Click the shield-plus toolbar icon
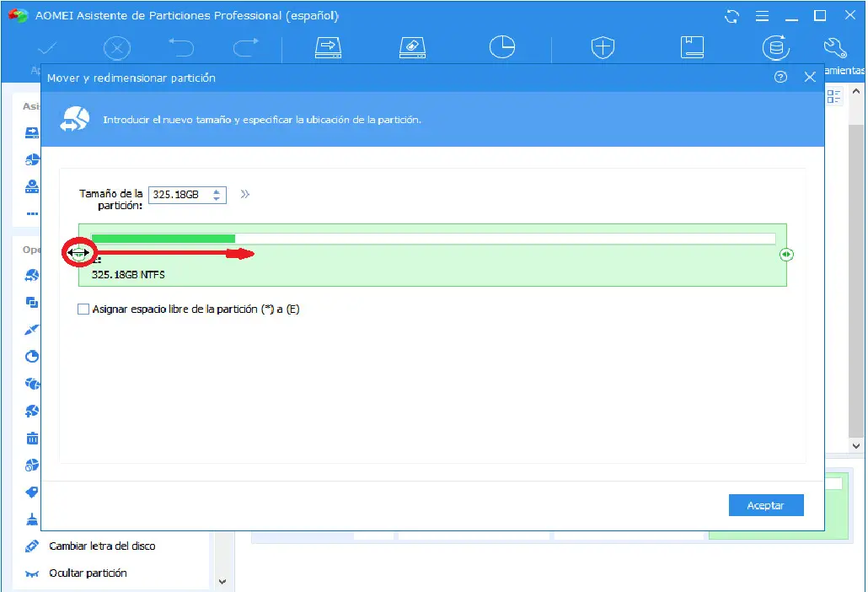 (603, 47)
